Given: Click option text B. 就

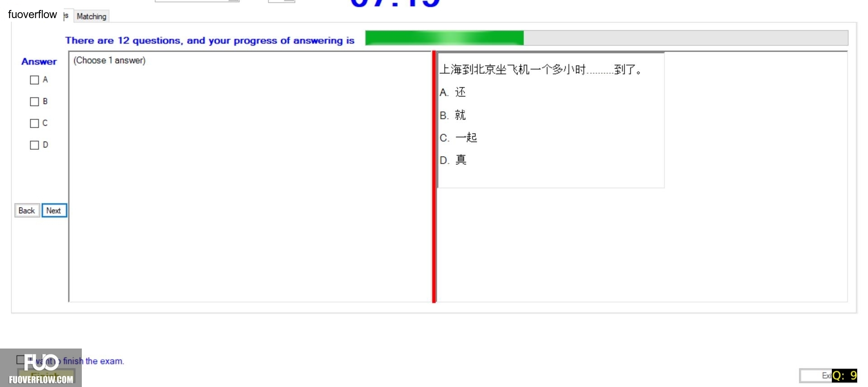Looking at the screenshot, I should pyautogui.click(x=453, y=115).
